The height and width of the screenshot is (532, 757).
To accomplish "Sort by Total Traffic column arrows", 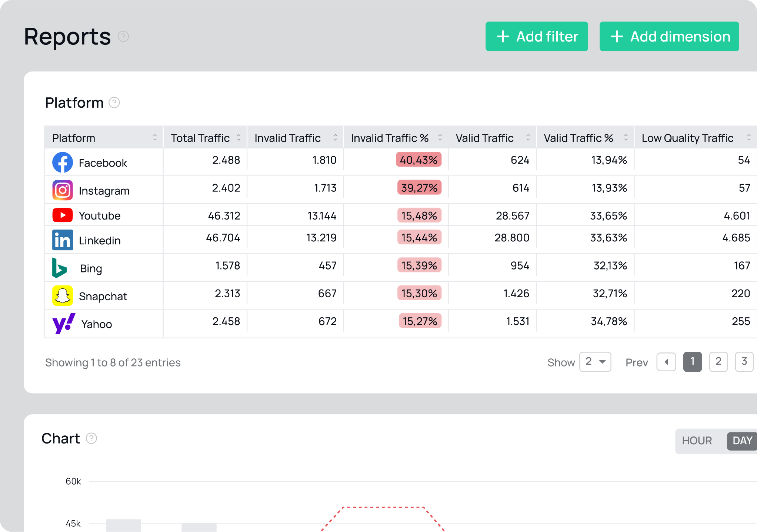I will pyautogui.click(x=239, y=138).
